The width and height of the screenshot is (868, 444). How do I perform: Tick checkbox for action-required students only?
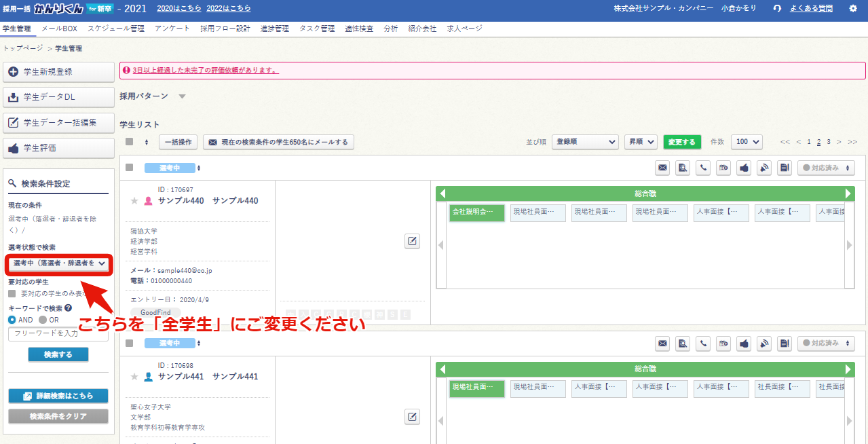coord(12,294)
